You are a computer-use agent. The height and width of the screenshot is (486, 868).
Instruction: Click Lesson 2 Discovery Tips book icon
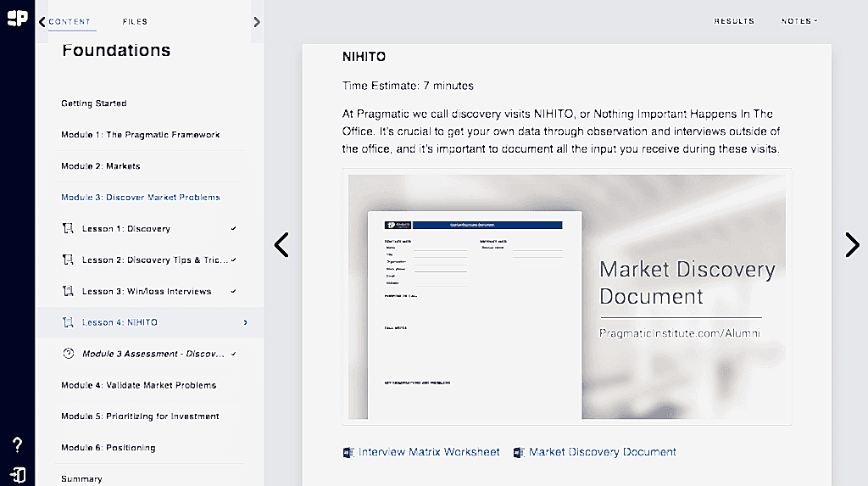tap(68, 260)
